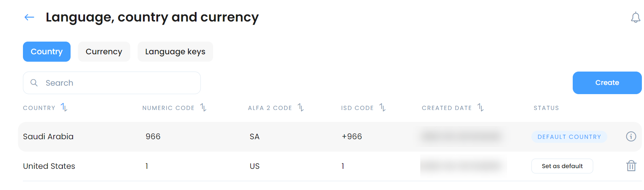
Task: Delete United States with trash icon
Action: point(631,166)
